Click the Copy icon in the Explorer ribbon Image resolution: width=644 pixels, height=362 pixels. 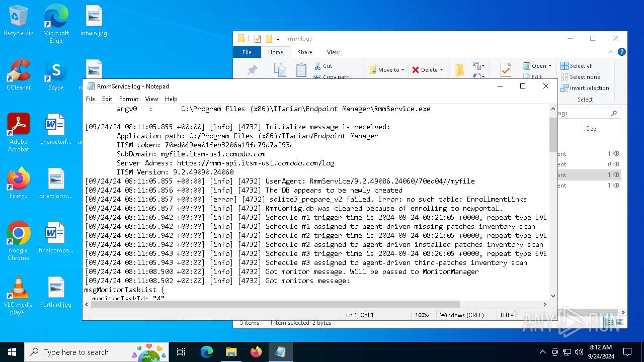280,70
